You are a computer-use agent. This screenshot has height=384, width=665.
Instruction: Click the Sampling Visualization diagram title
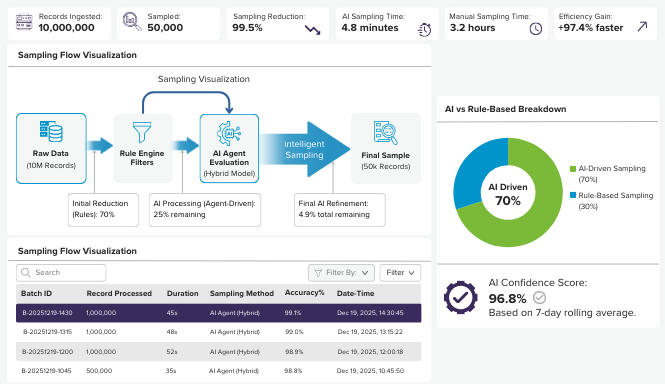[204, 79]
